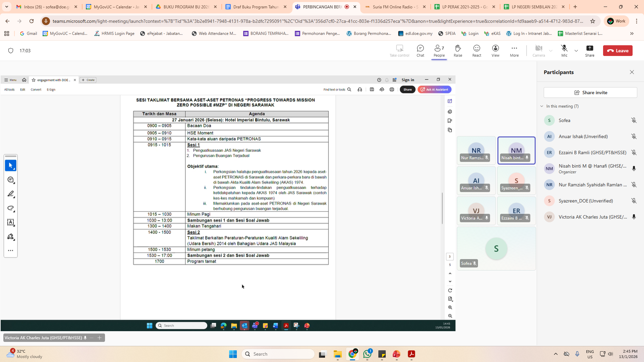Select the arrow cursor tool in shared PDF

(x=11, y=165)
